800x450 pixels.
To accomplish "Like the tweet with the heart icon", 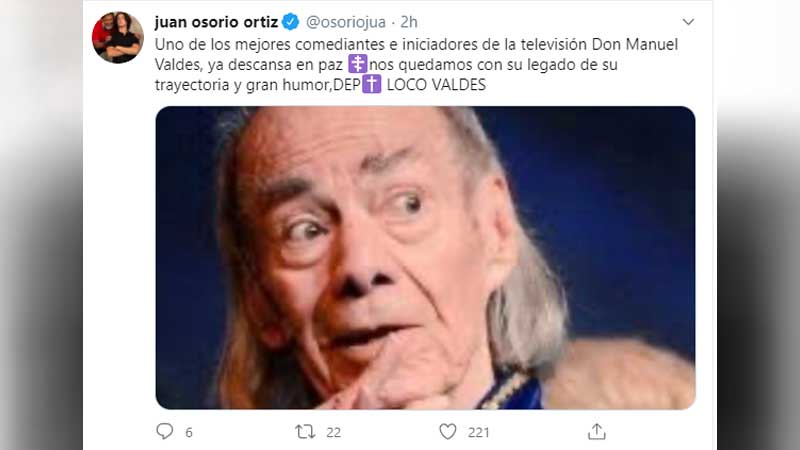I will click(447, 432).
